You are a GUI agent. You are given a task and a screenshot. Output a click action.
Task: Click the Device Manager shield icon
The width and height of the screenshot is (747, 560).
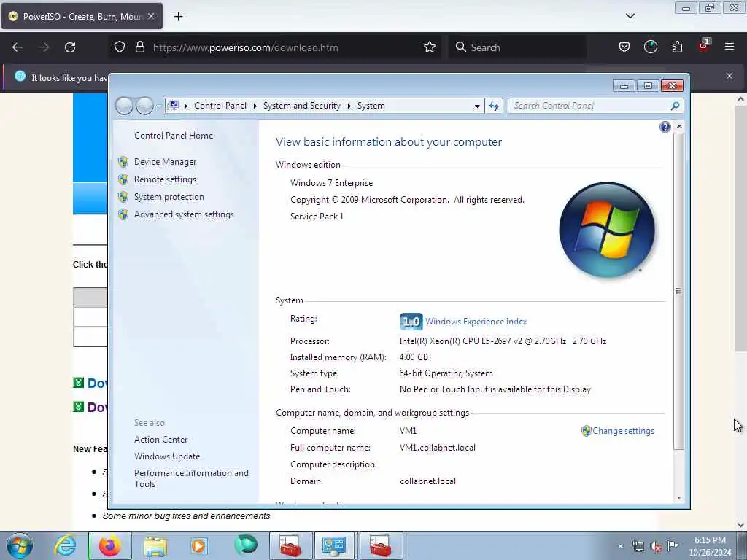pyautogui.click(x=123, y=162)
